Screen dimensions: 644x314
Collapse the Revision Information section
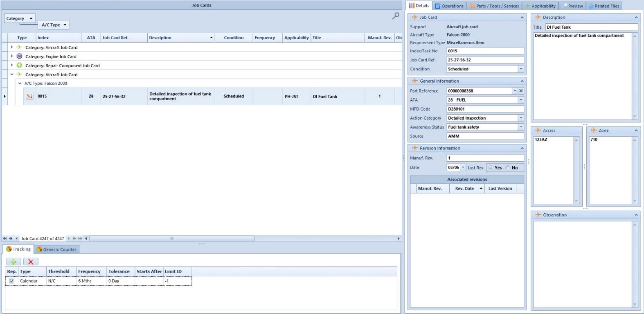(x=522, y=148)
